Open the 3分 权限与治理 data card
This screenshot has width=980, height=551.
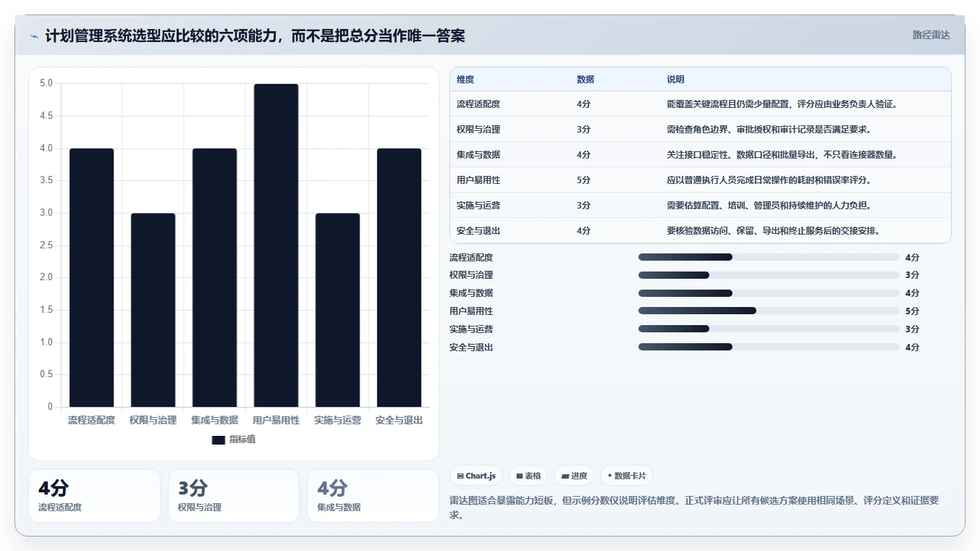point(234,495)
